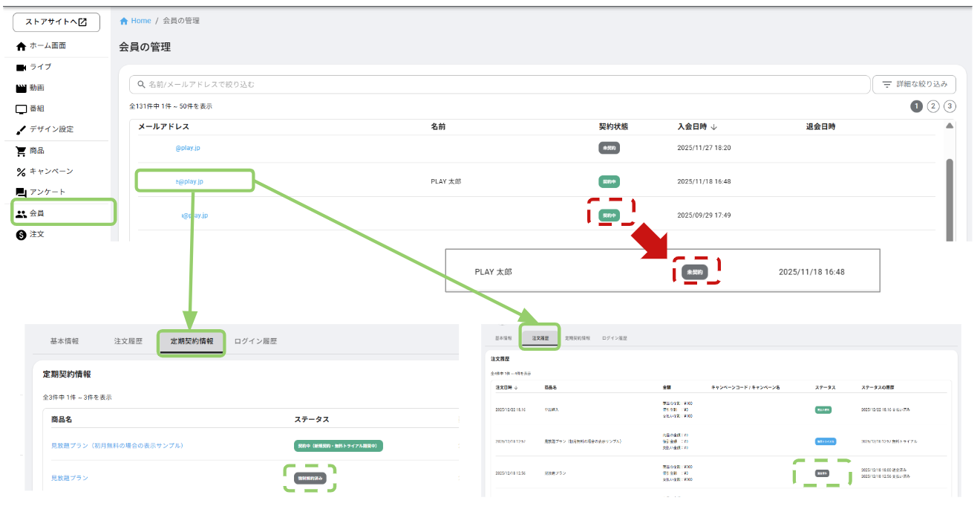Select 会員 in the sidebar menu

point(36,214)
